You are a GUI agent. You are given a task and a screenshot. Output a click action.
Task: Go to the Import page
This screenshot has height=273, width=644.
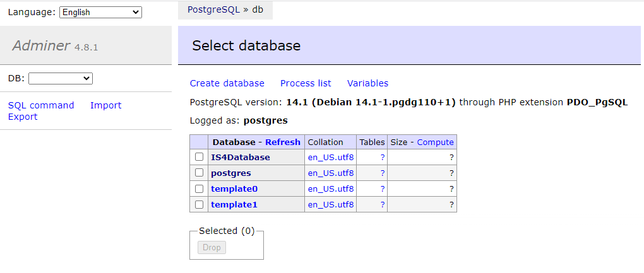point(106,105)
